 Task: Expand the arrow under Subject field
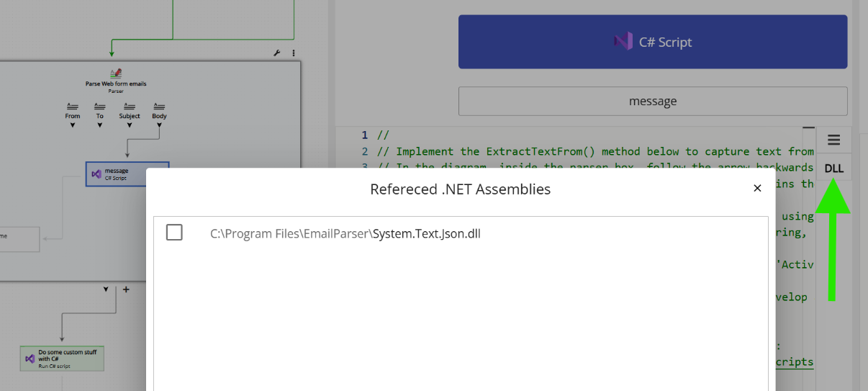[x=130, y=125]
